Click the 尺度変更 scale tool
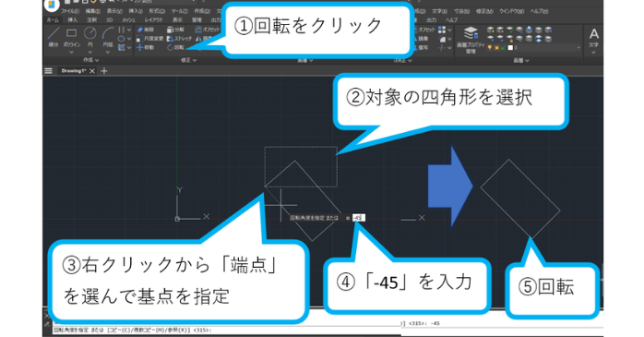644x337 pixels. pos(149,39)
